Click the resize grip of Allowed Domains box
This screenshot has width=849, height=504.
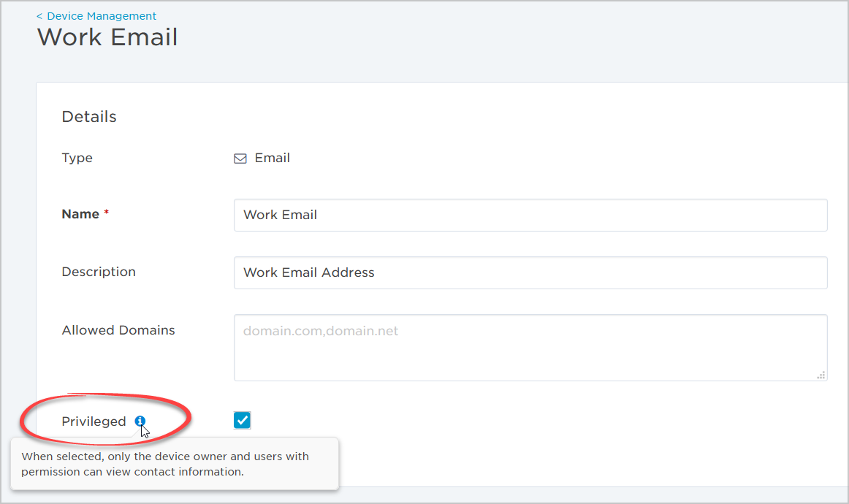click(821, 375)
